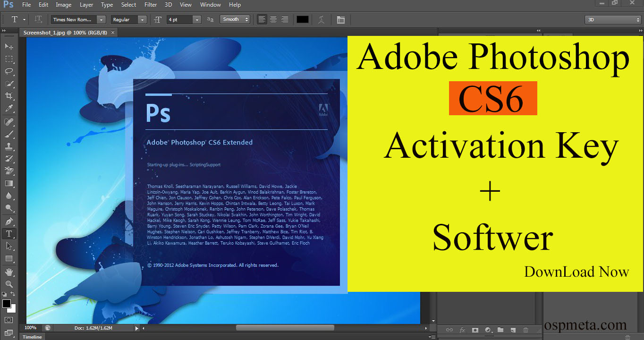Enable center text alignment
Viewport: 644px width, 340px height.
click(x=273, y=19)
